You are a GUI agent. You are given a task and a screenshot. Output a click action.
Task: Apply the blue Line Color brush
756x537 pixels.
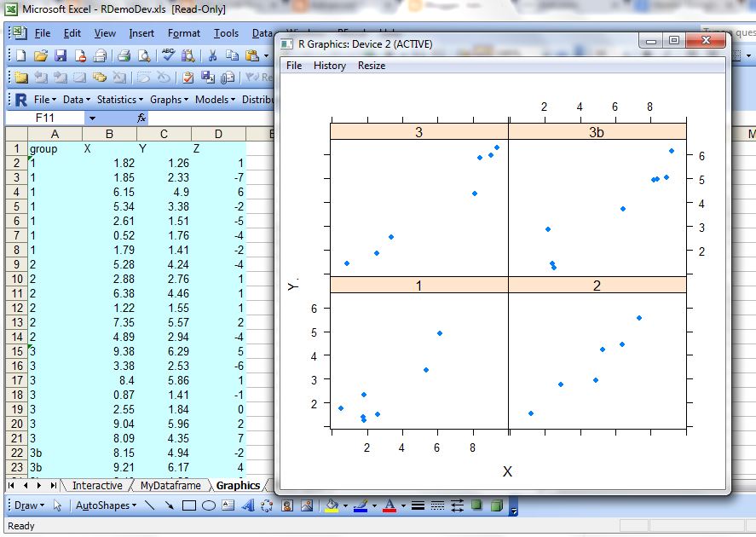[361, 505]
